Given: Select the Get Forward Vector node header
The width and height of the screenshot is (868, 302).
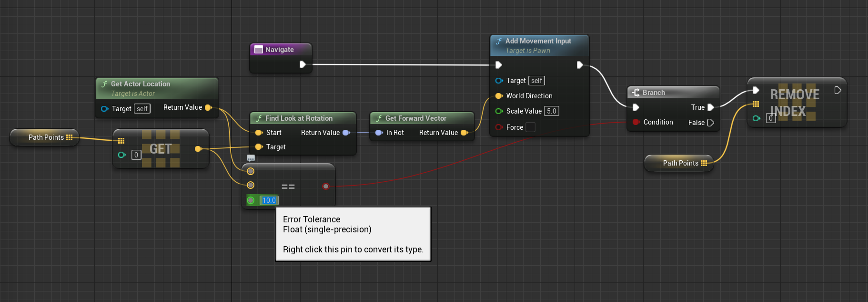Looking at the screenshot, I should [x=422, y=118].
